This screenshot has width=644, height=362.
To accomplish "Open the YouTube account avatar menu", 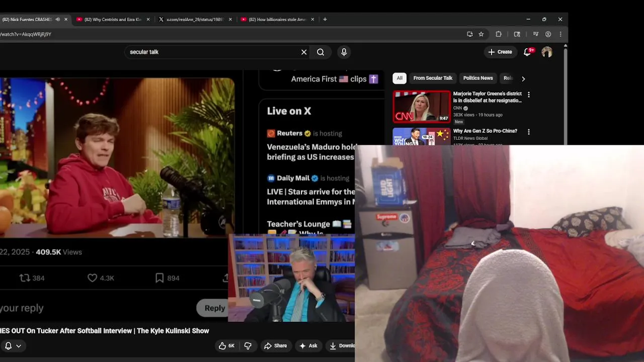I will (x=547, y=52).
